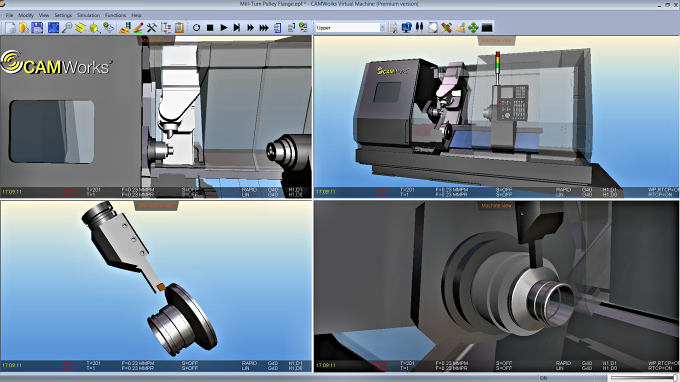Reset the simulation with the circle icon
Viewport: 680px width, 382px height.
click(x=196, y=28)
